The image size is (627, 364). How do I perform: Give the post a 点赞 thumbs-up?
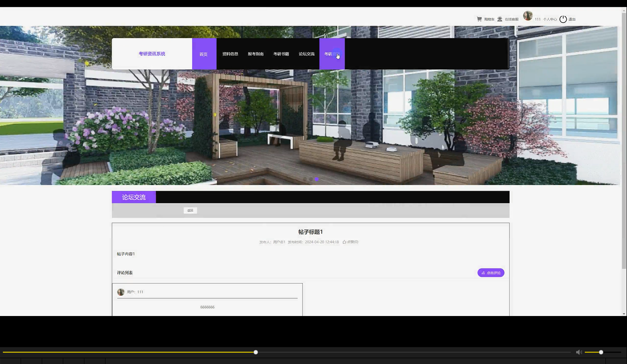(350, 242)
